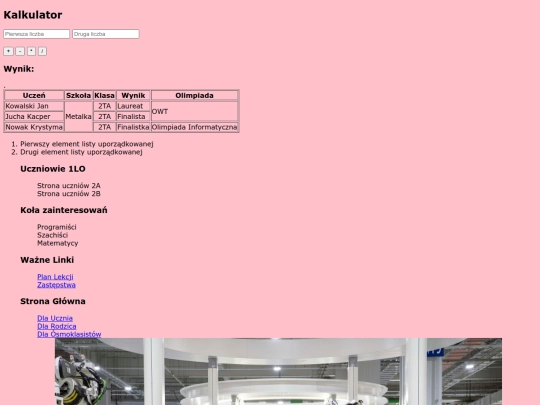Click the plus (+) calculator button
The image size is (540, 405).
8,51
